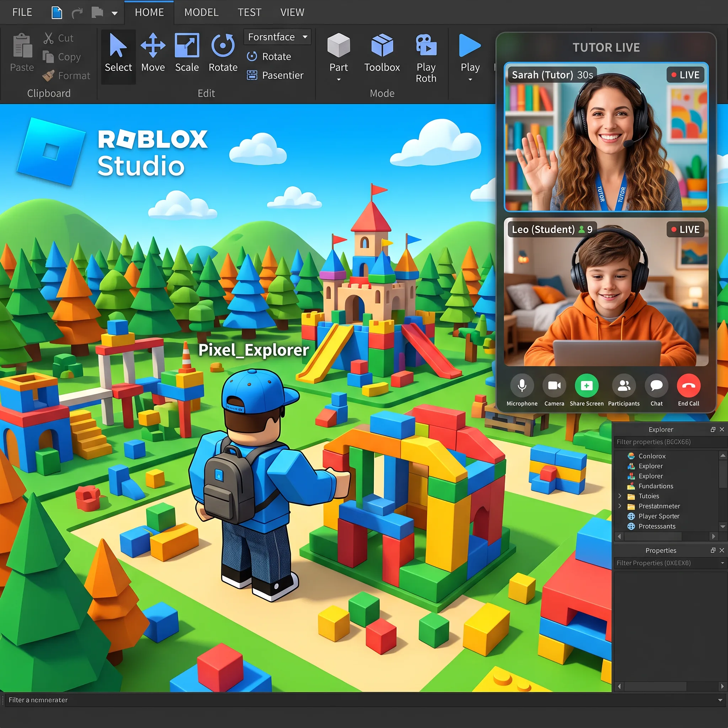Click the Pixel_Explorer name label in viewport
This screenshot has width=728, height=728.
[x=253, y=350]
